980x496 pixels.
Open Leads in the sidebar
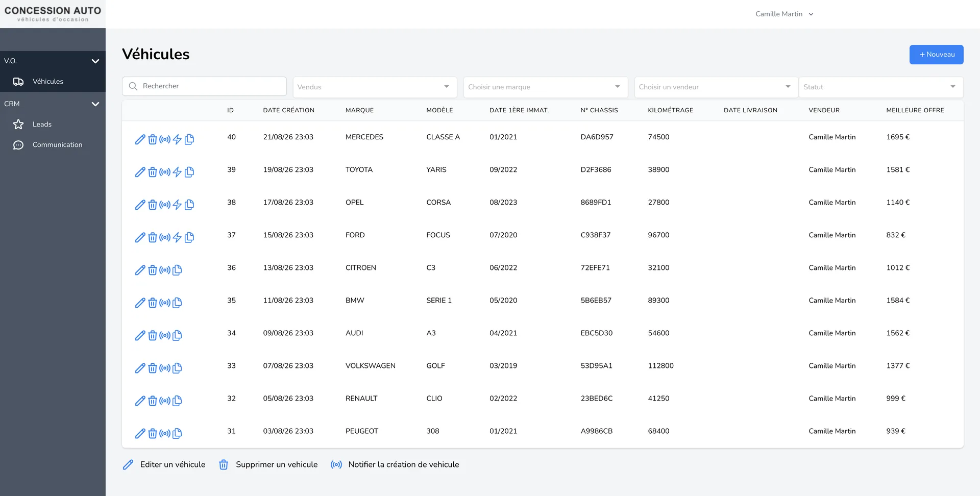point(53,124)
